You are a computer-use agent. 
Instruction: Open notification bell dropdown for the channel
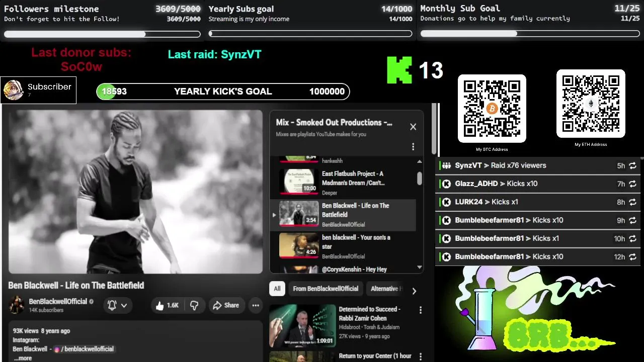[x=117, y=305]
